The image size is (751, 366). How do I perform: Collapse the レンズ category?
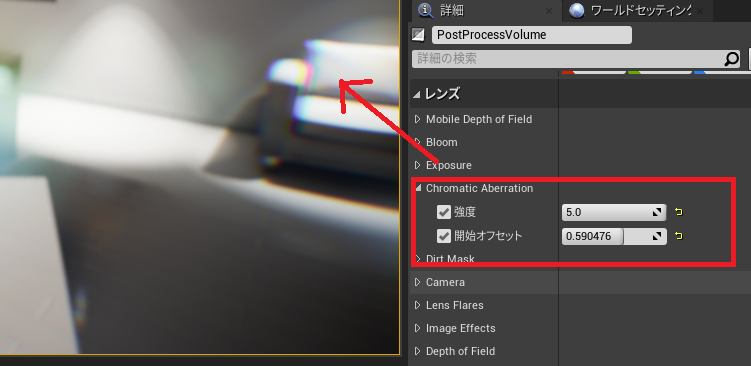click(417, 95)
